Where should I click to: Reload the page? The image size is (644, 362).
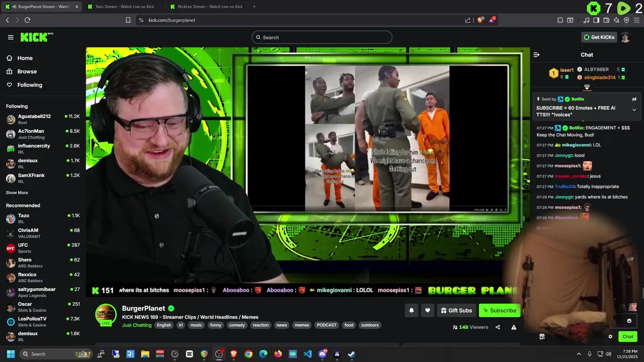pos(27,20)
